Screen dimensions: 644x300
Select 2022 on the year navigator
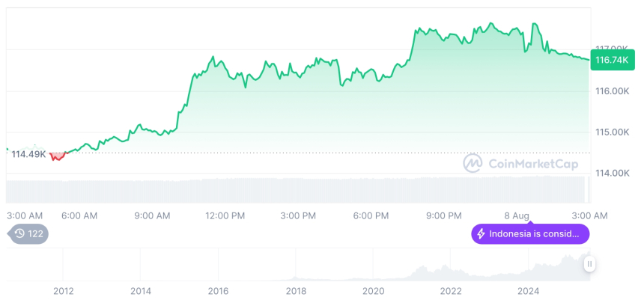(x=451, y=290)
